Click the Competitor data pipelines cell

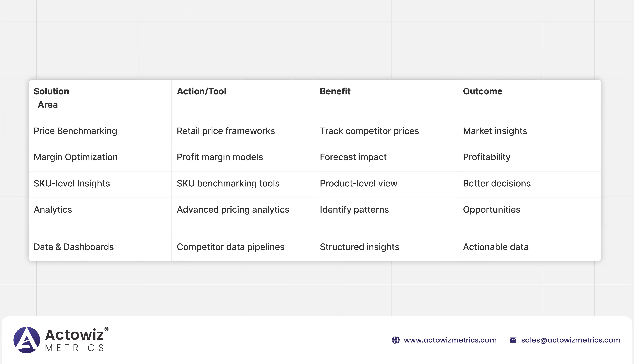230,247
